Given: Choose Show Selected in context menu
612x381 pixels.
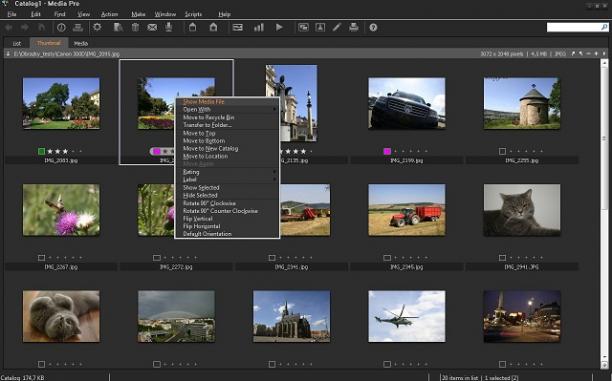Looking at the screenshot, I should (x=226, y=187).
